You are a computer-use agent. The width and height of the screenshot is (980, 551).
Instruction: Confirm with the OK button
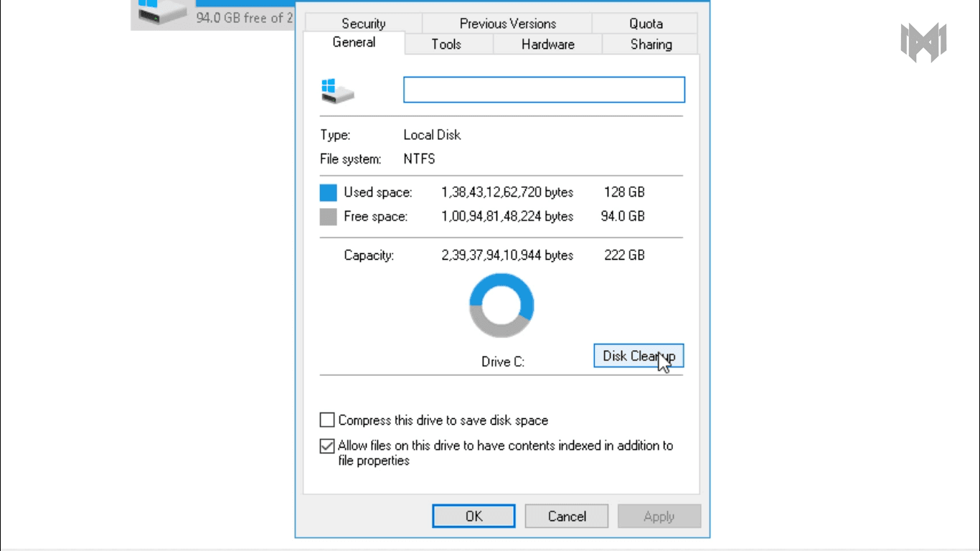click(473, 516)
